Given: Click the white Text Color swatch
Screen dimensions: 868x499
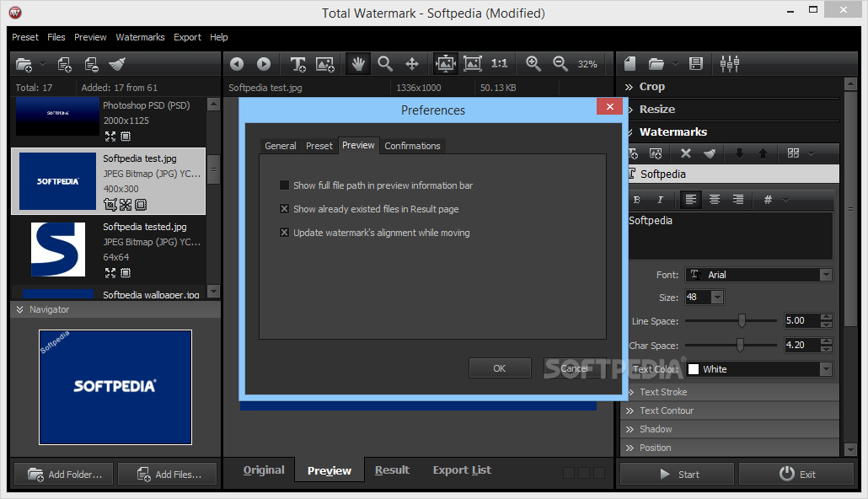Looking at the screenshot, I should tap(694, 369).
